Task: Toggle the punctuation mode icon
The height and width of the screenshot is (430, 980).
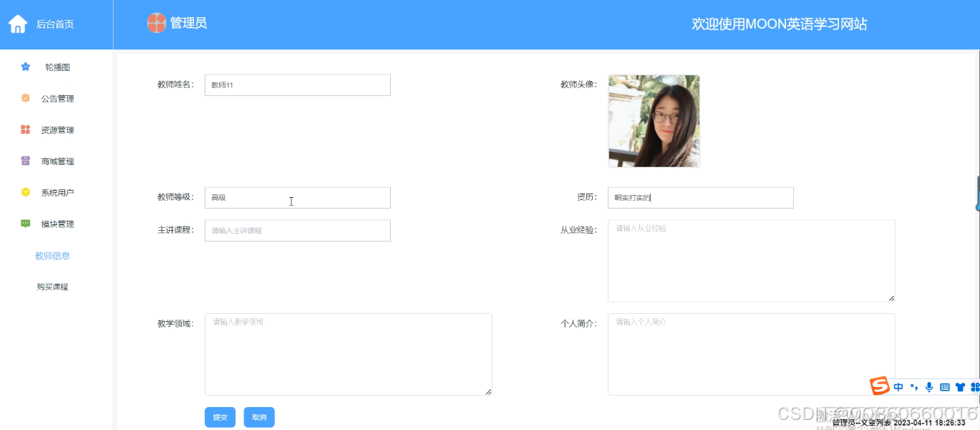Action: 914,387
